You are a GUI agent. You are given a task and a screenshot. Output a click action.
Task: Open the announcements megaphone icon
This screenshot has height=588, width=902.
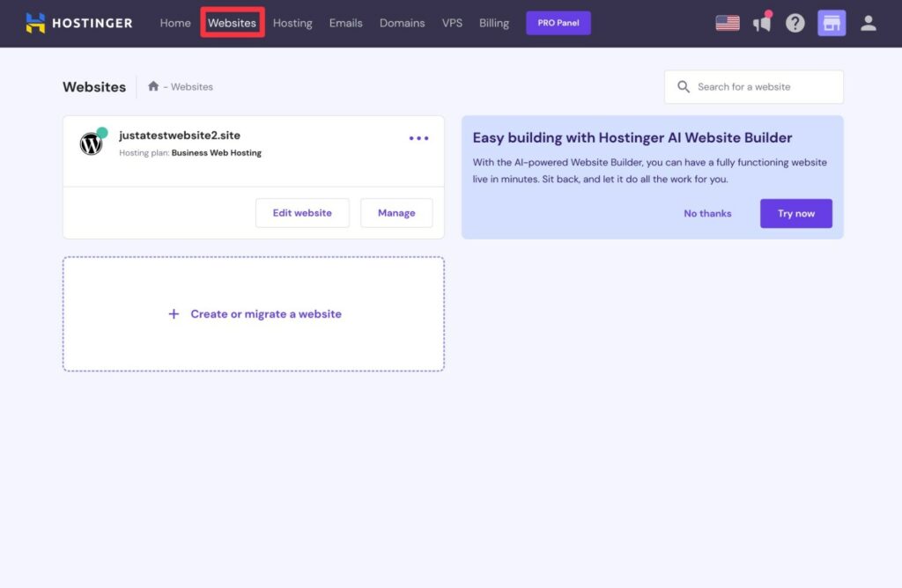click(x=762, y=22)
